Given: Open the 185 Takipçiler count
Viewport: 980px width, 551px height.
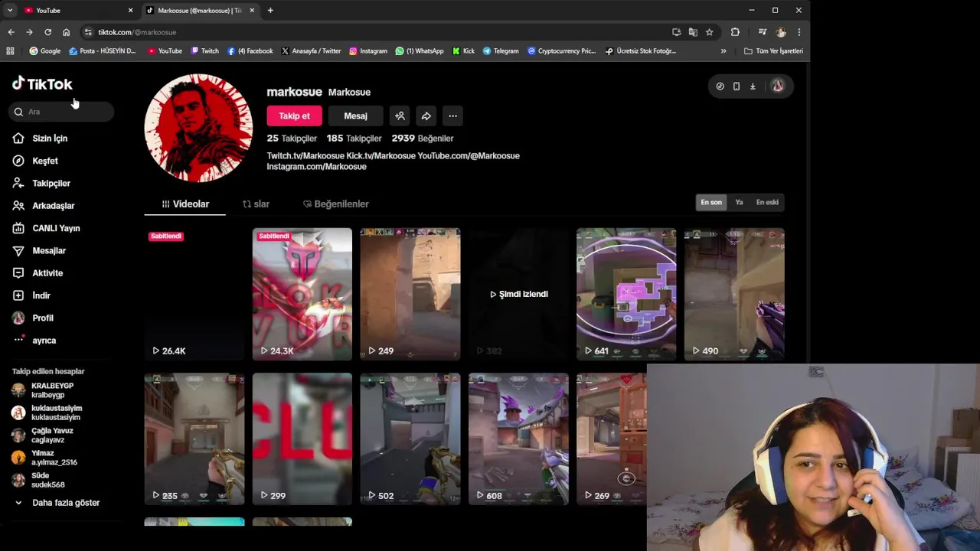Looking at the screenshot, I should [354, 139].
